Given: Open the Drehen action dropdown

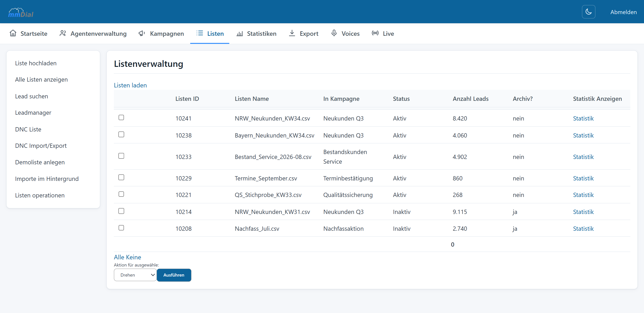Looking at the screenshot, I should coord(135,275).
